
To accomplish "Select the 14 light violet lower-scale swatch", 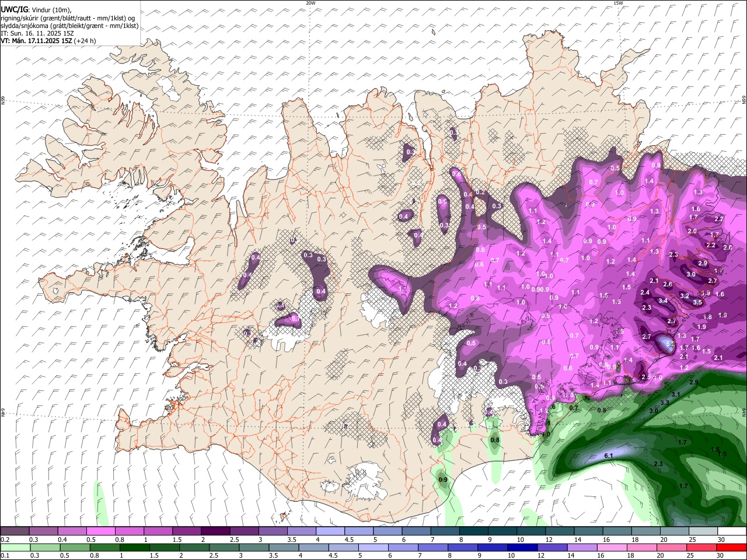I will pos(581,547).
